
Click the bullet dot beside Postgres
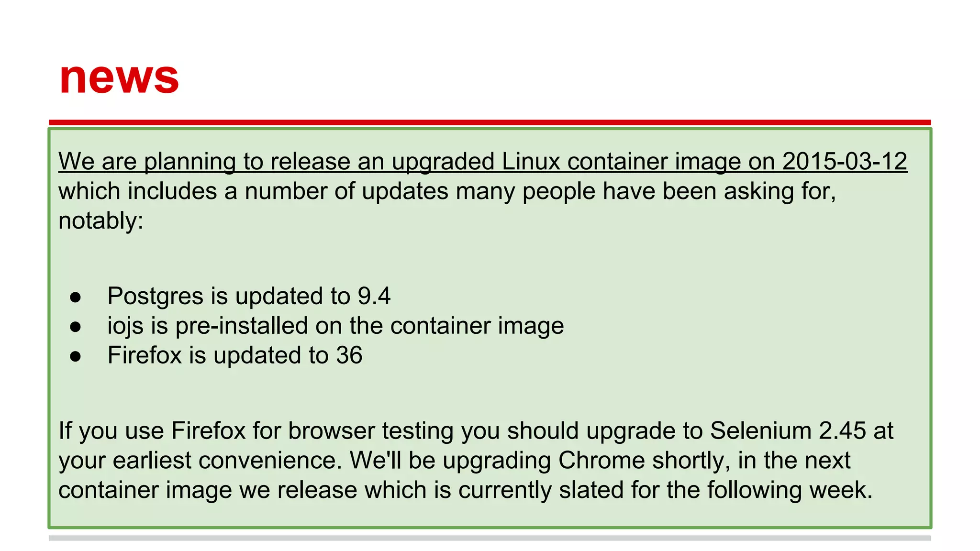pos(75,297)
